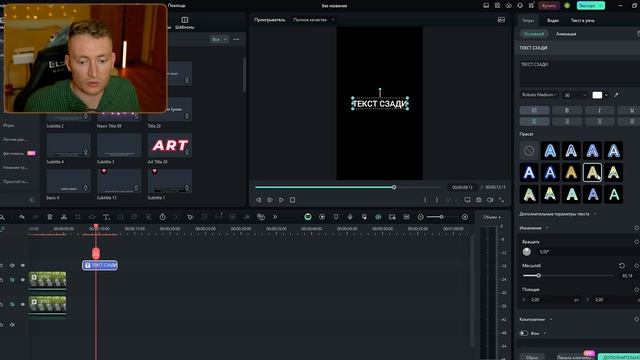Toggle visibility eye of upper video track
640x360 pixels.
(23, 280)
